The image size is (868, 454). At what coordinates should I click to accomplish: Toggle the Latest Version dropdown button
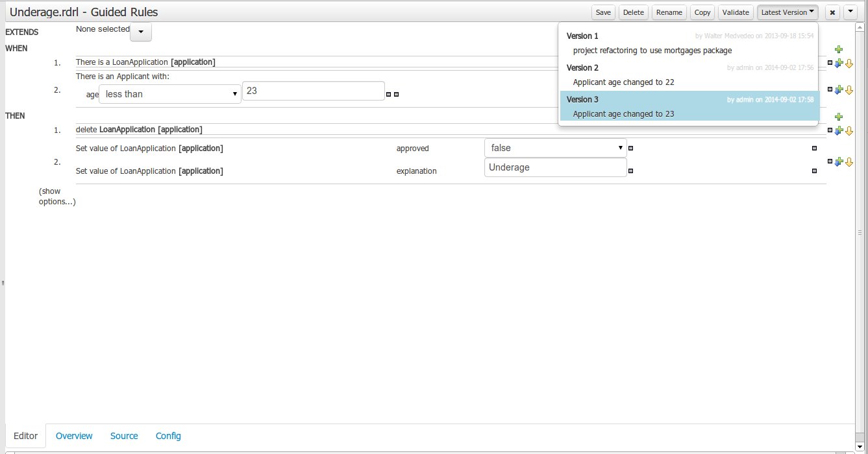(787, 12)
